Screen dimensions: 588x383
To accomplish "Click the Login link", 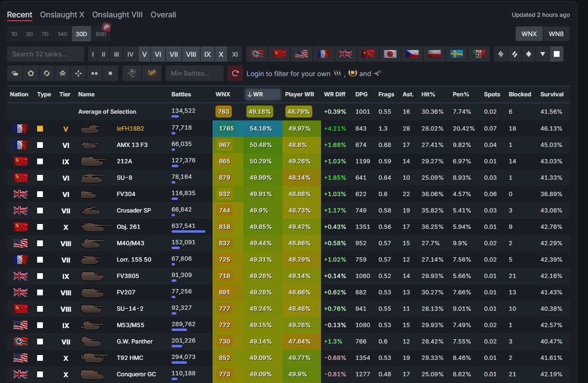I will pos(255,74).
